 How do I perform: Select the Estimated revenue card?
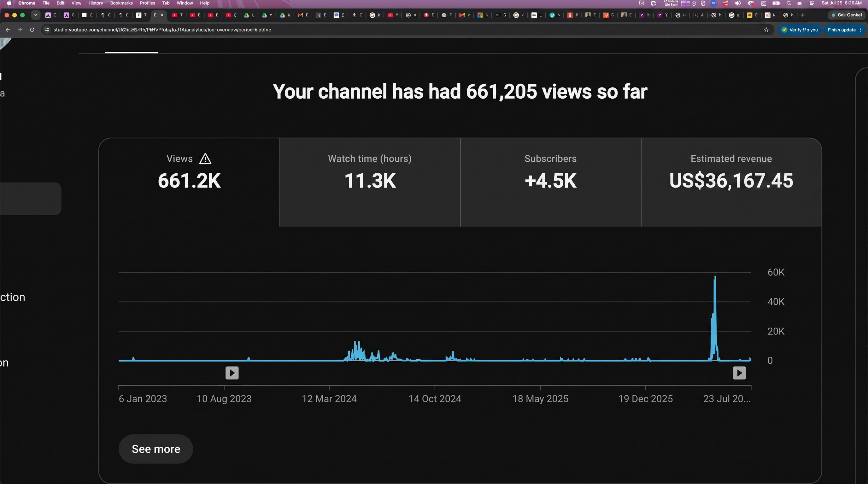point(731,182)
